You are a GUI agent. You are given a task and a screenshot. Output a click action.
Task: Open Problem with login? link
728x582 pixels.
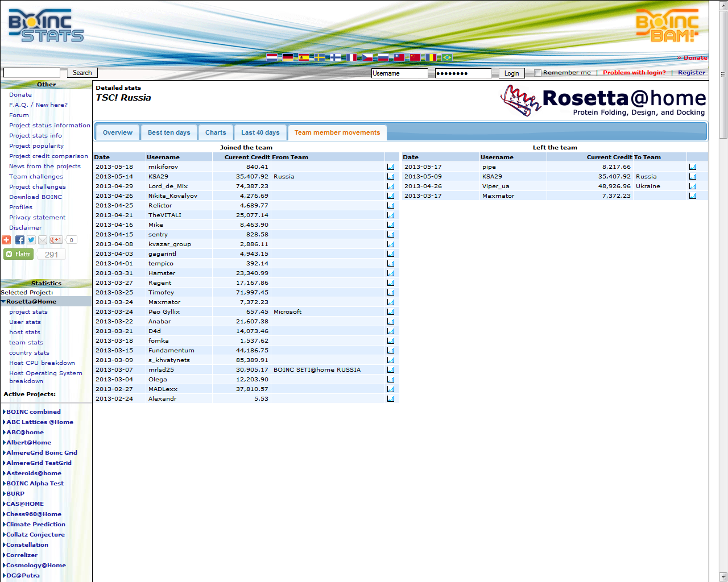[634, 73]
